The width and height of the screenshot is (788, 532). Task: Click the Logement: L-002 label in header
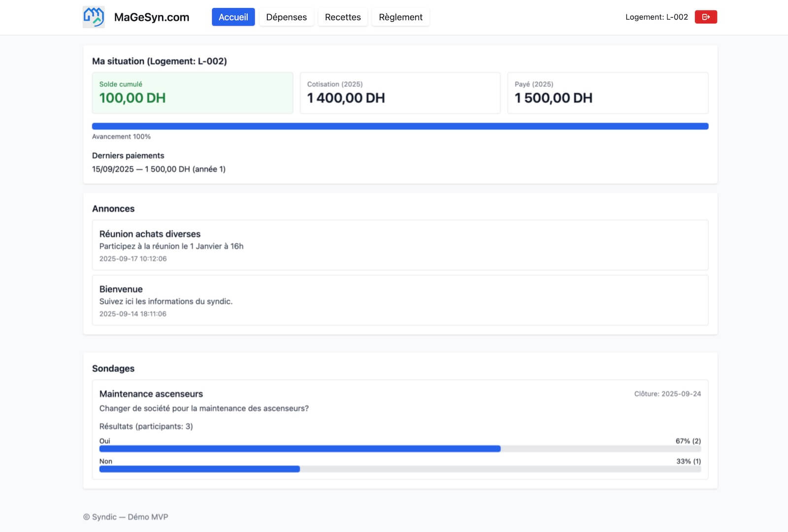[656, 17]
